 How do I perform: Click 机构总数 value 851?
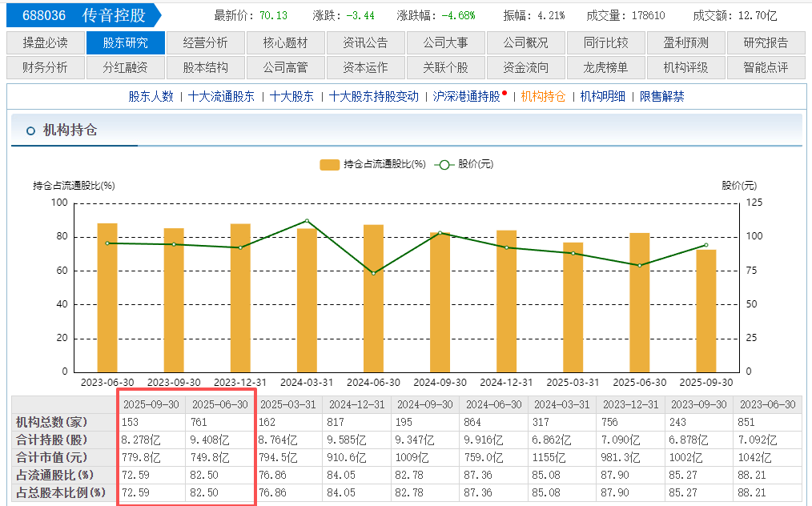(x=746, y=422)
